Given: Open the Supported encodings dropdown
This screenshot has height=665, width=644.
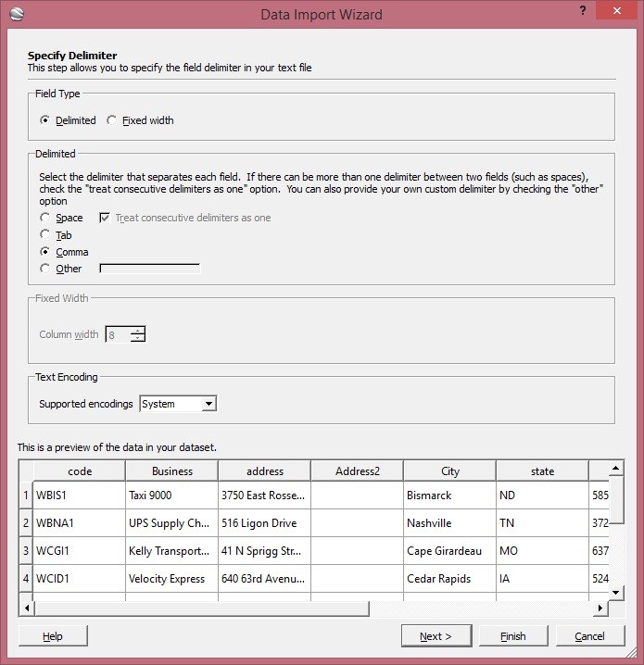Looking at the screenshot, I should [178, 404].
